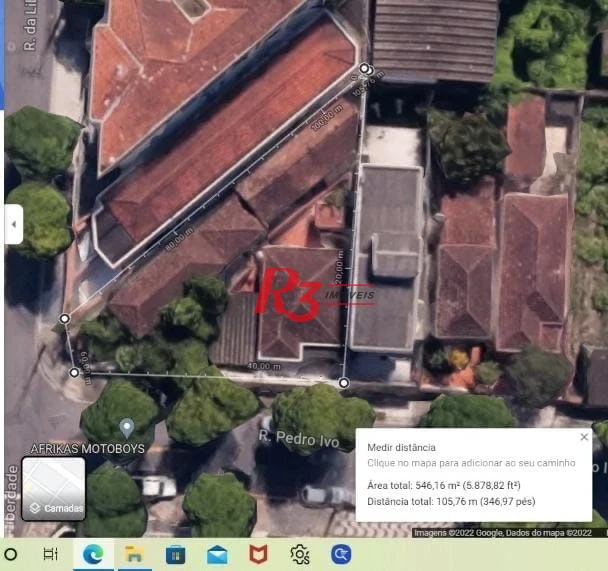Click the 40,00 m measurement label
608x571 pixels.
[x=264, y=366]
